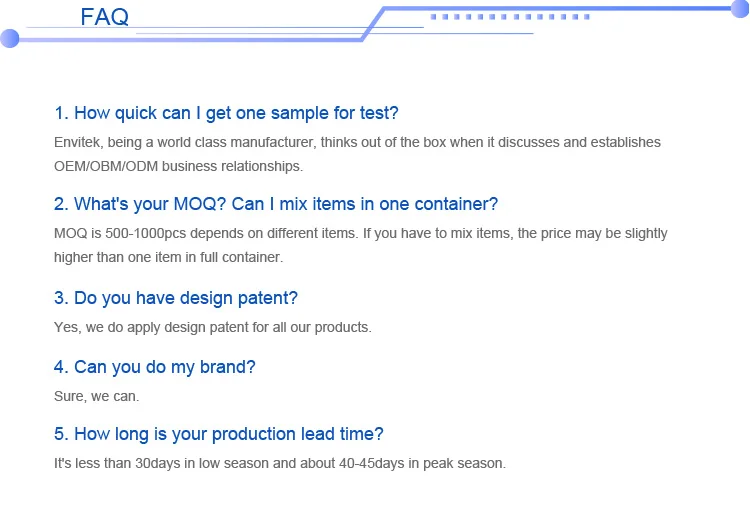Click the 'Sure, we can.' answer
750x519 pixels.
(96, 396)
